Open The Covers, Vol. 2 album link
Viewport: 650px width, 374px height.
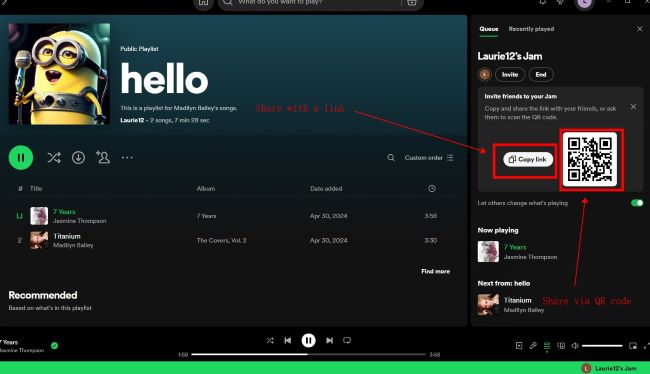[222, 240]
